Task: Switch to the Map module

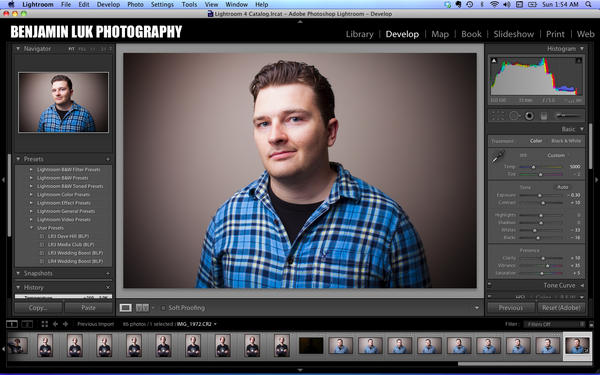Action: pyautogui.click(x=440, y=34)
